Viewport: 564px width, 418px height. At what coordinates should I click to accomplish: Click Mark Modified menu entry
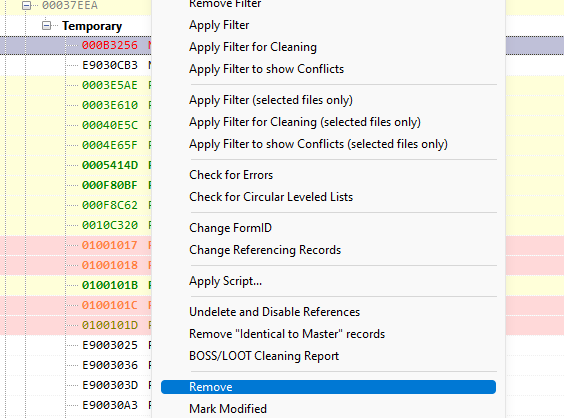pos(228,409)
